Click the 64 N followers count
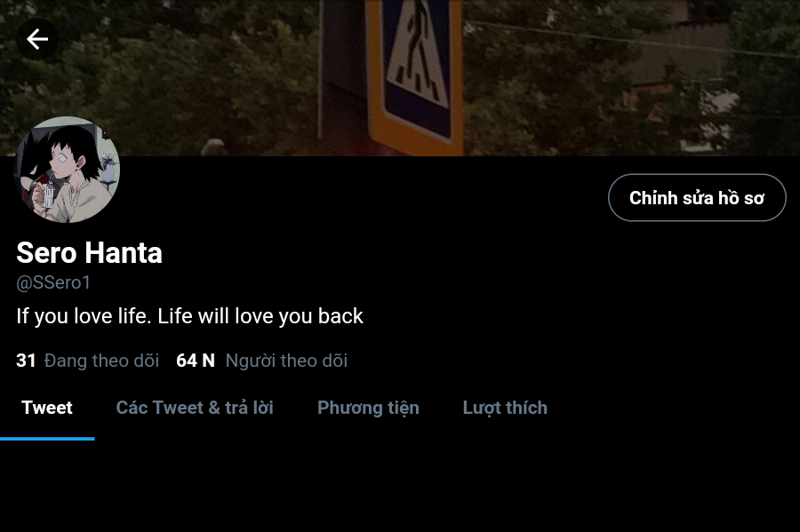The width and height of the screenshot is (800, 532). point(196,361)
